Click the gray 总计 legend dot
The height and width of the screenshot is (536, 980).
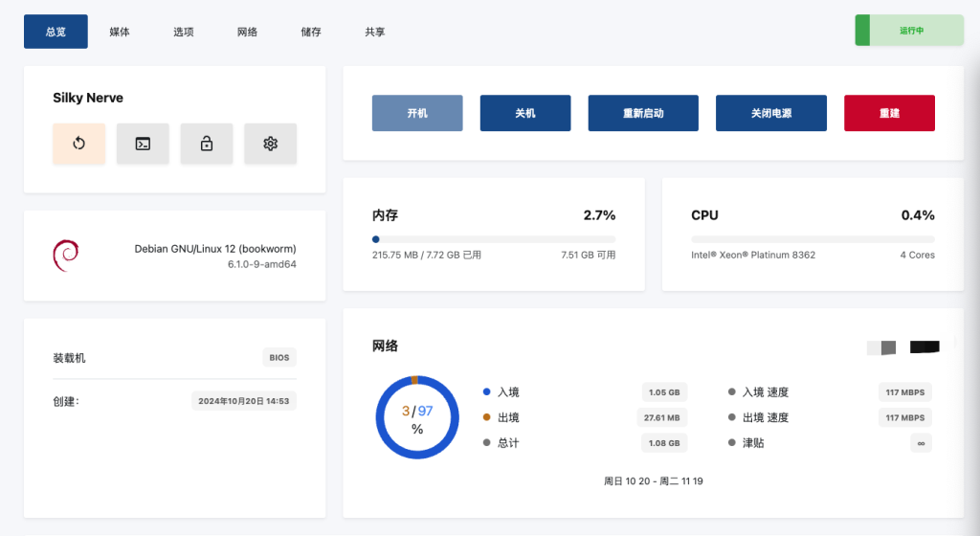click(487, 443)
